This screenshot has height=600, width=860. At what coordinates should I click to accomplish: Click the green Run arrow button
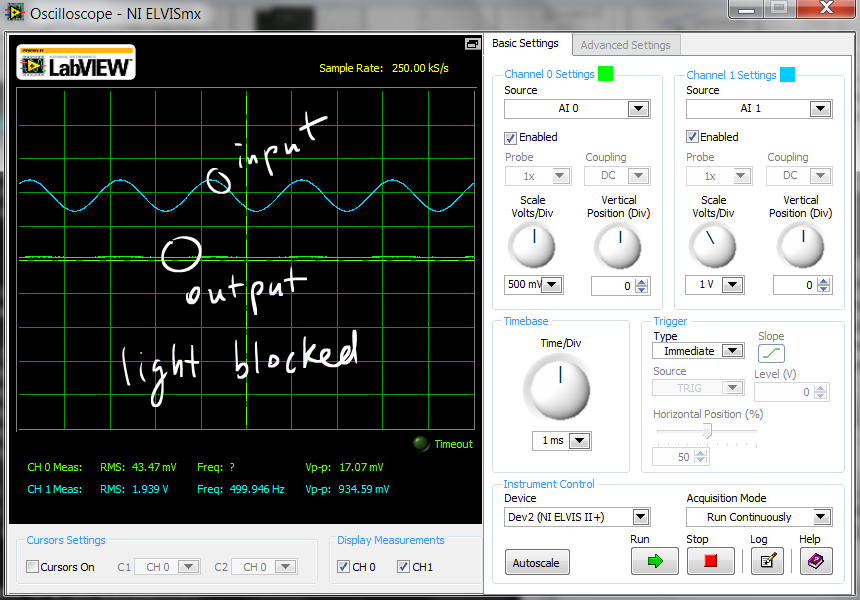[655, 561]
